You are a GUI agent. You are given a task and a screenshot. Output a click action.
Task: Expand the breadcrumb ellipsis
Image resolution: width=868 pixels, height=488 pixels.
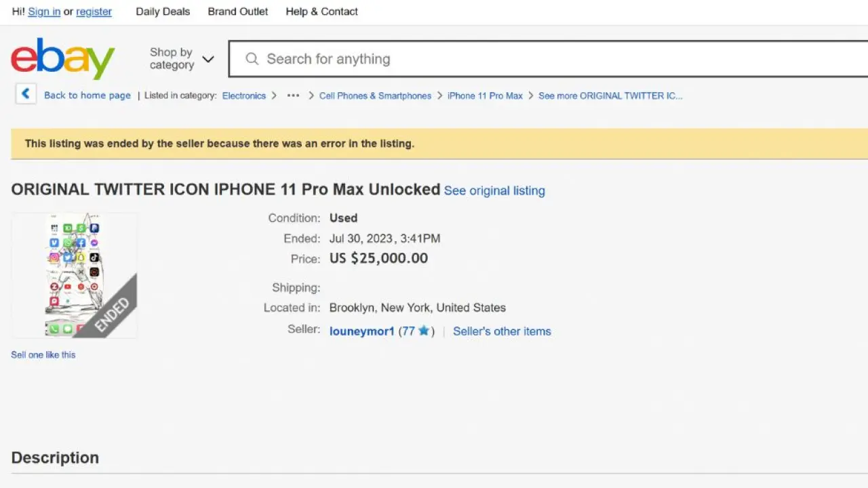click(293, 96)
